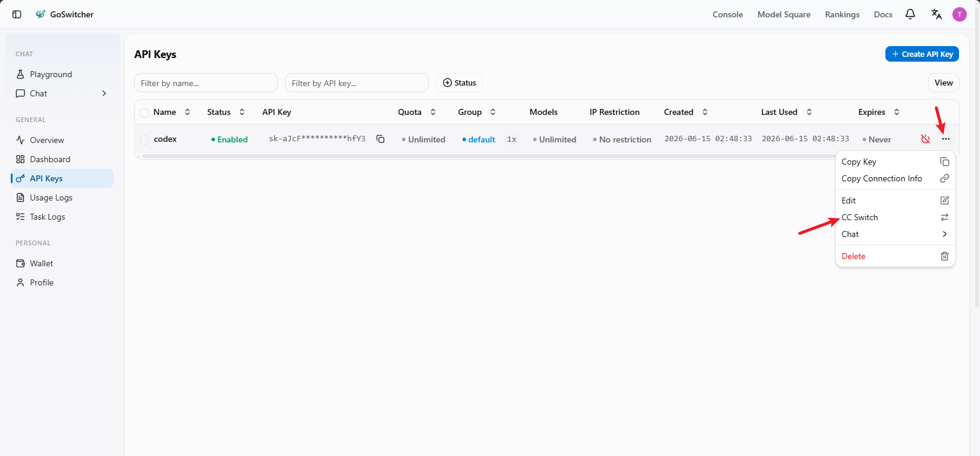The image size is (980, 456).
Task: Click the CC Switch arrows icon
Action: (x=945, y=217)
